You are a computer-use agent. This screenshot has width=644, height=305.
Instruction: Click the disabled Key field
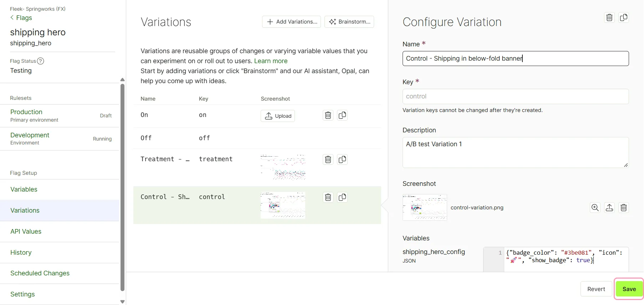tap(516, 96)
